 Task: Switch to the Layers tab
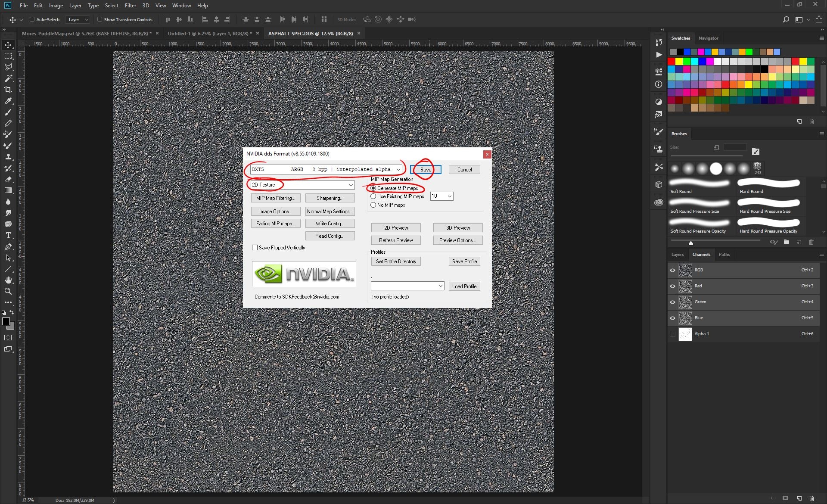pyautogui.click(x=677, y=255)
